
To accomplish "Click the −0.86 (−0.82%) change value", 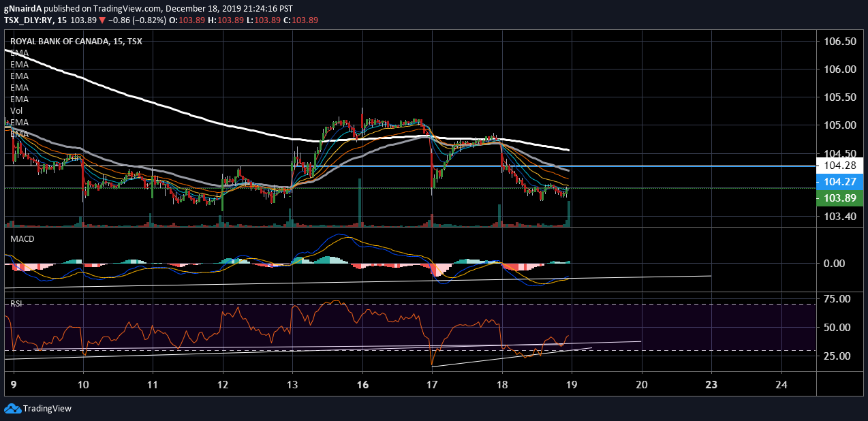I will (138, 20).
